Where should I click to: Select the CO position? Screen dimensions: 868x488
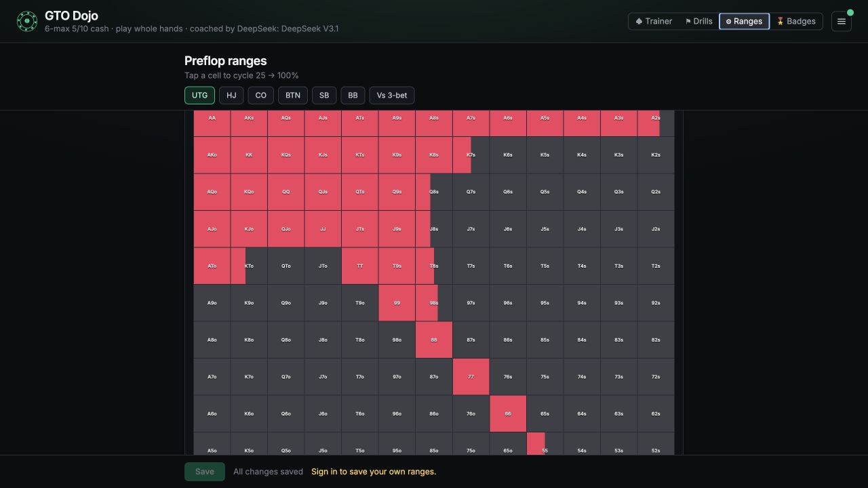coord(261,96)
